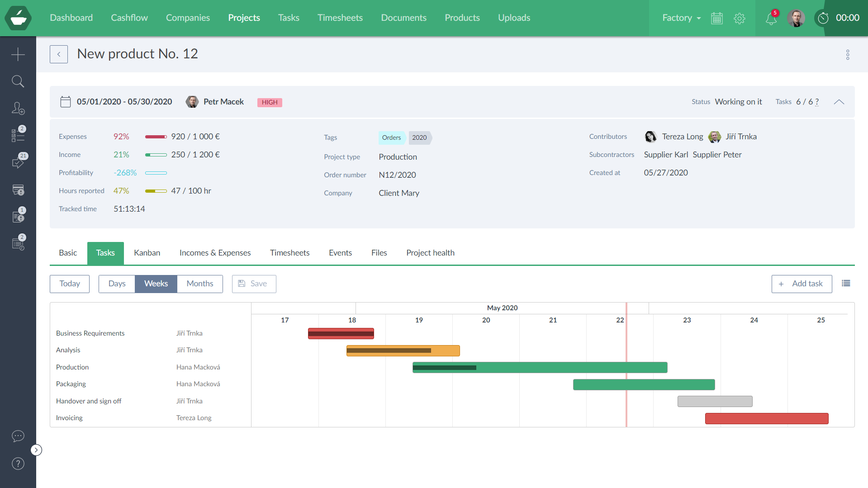Open the chat bubble icon in the sidebar

[x=18, y=436]
